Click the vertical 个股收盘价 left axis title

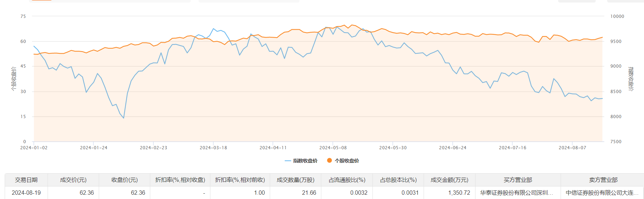click(14, 78)
